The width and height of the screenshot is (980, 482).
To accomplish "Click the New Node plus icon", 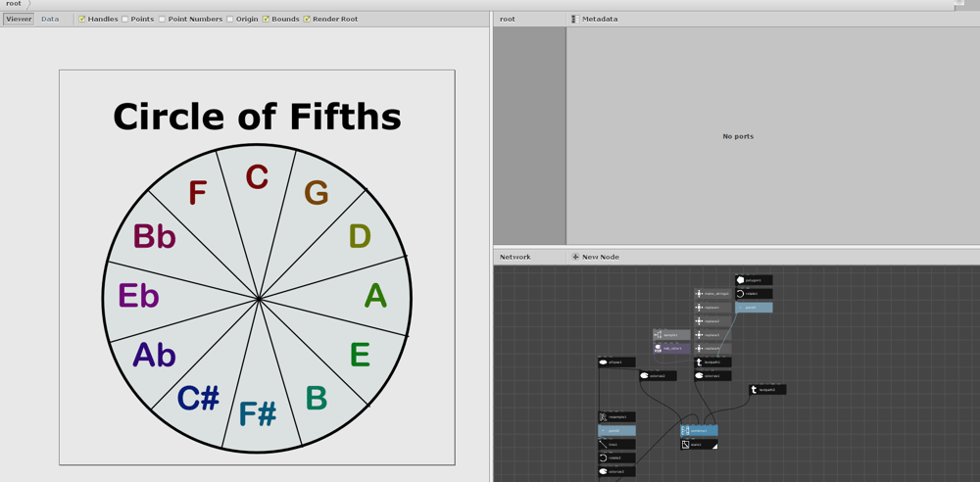I will [x=575, y=257].
